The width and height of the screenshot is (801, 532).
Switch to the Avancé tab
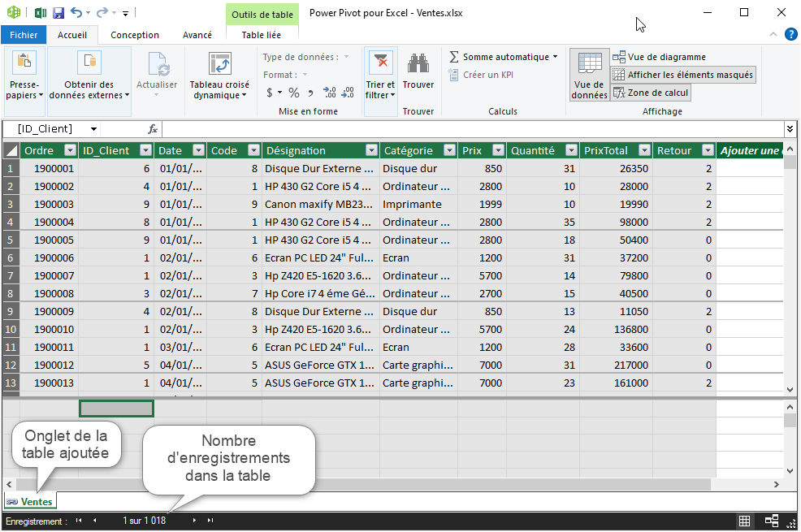197,35
